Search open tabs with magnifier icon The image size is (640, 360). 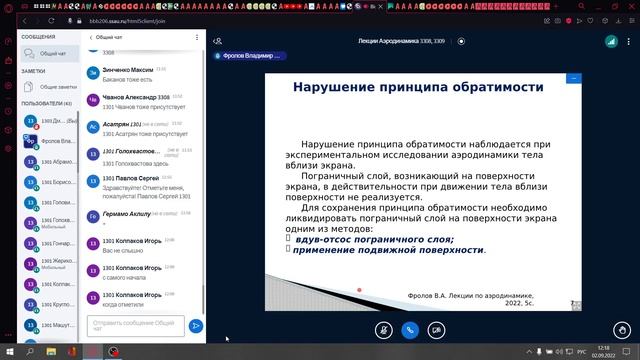coord(581,6)
